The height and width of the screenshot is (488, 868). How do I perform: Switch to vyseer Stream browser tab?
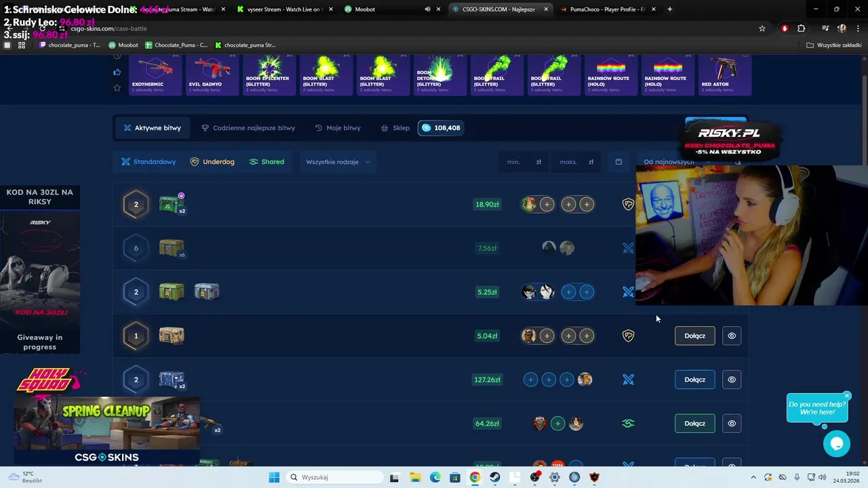tap(284, 9)
